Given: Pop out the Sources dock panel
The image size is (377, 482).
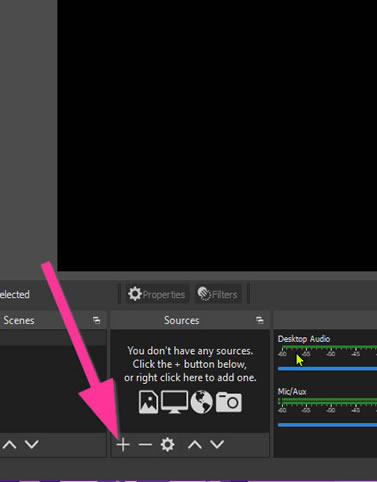Looking at the screenshot, I should (260, 320).
